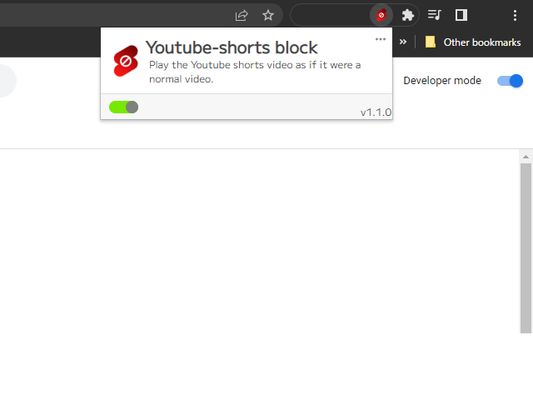Open Chrome's three-dot main menu
533x400 pixels.
pyautogui.click(x=515, y=15)
